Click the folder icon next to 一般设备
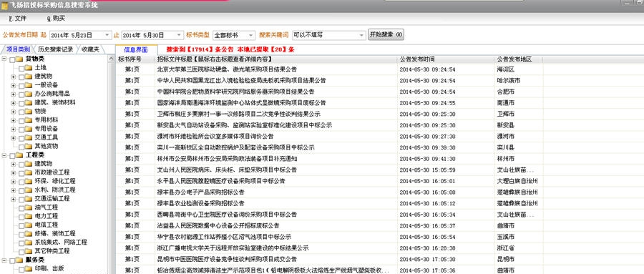 pos(29,85)
